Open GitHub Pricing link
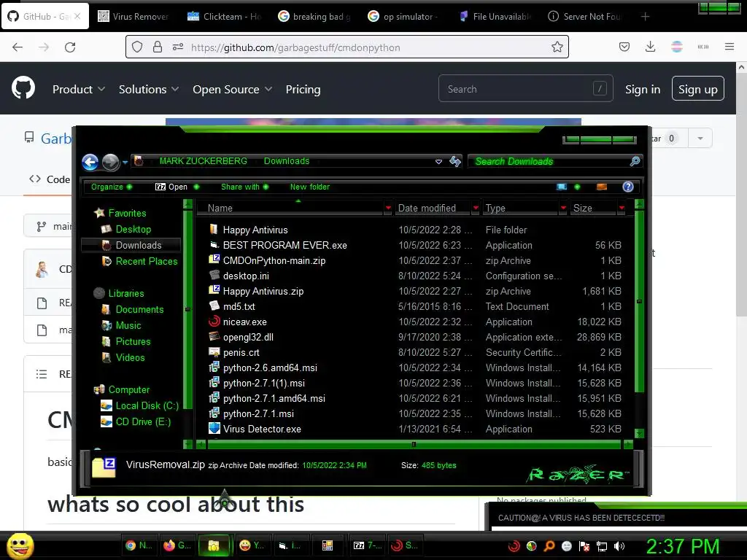Screen dimensions: 747x560 click(303, 89)
